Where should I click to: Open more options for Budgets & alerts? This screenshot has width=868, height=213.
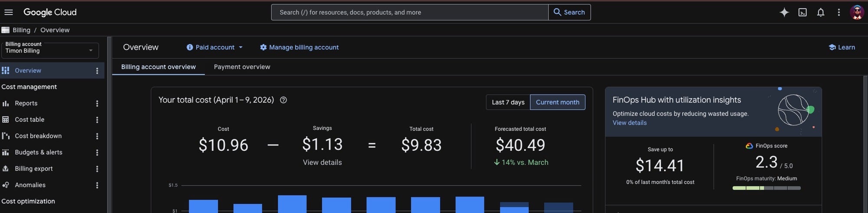click(97, 153)
